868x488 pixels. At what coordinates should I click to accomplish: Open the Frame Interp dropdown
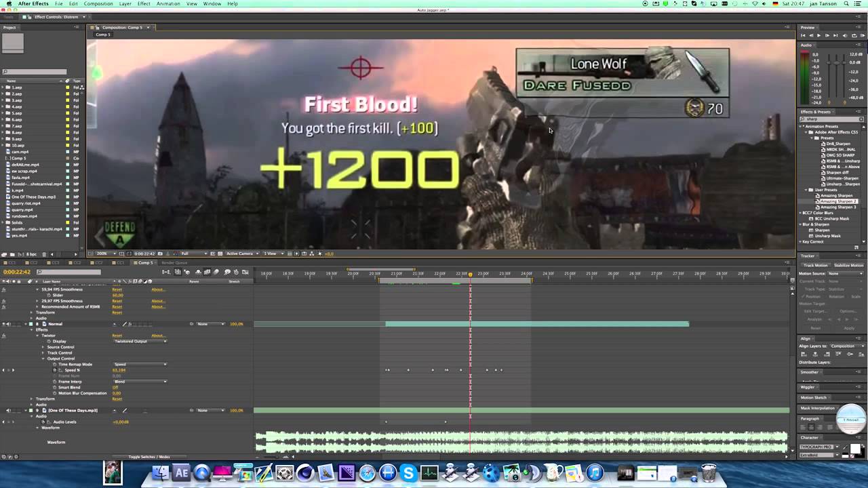click(x=140, y=382)
